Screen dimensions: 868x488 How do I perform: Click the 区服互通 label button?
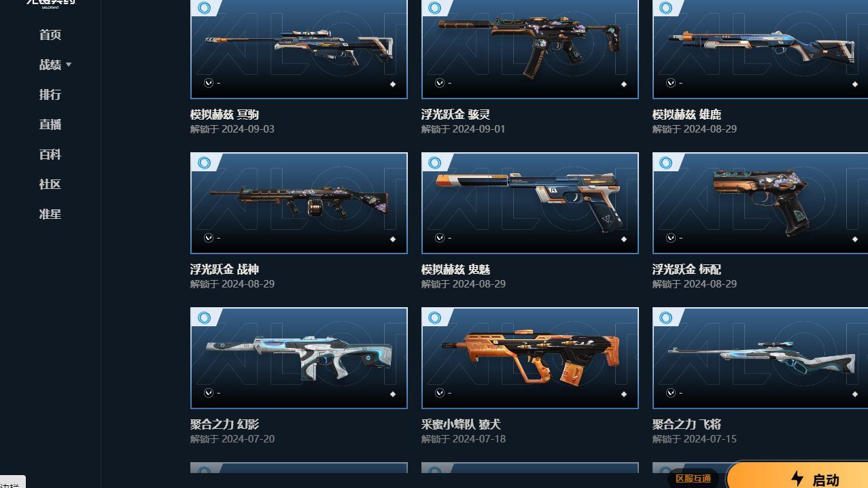[x=693, y=478]
